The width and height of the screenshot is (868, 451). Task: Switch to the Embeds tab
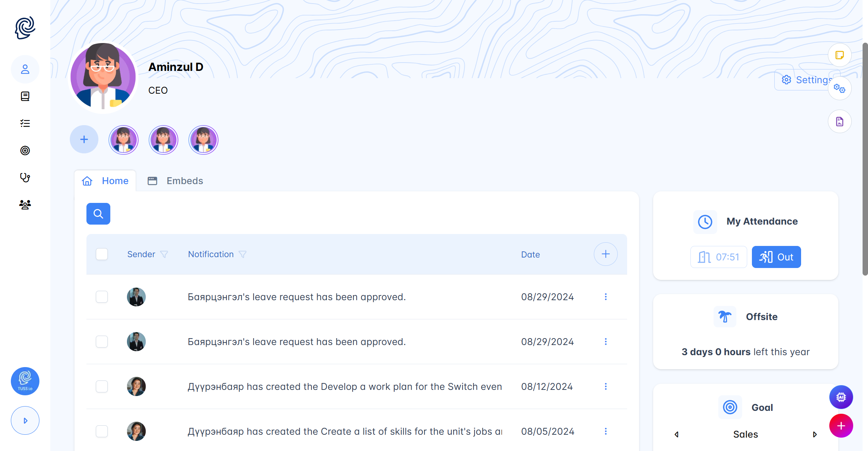click(176, 181)
